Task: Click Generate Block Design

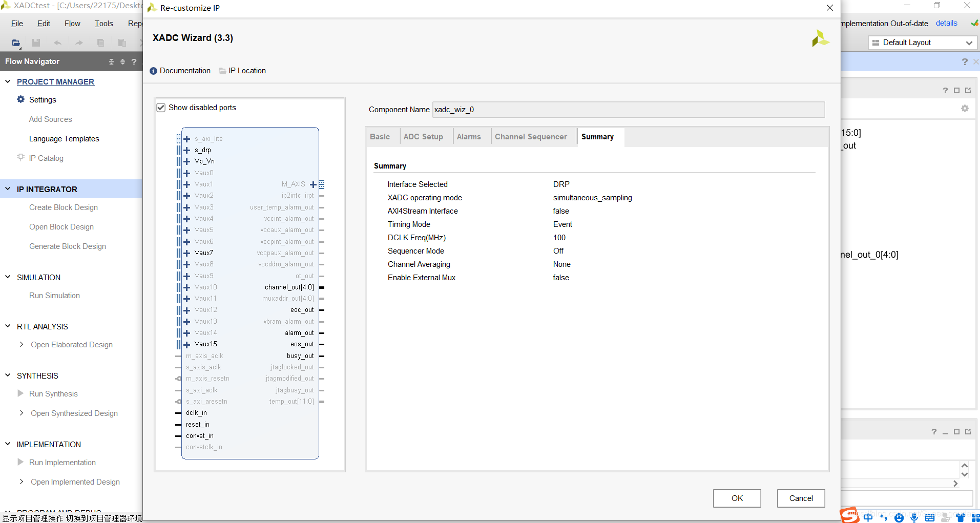Action: pyautogui.click(x=68, y=246)
